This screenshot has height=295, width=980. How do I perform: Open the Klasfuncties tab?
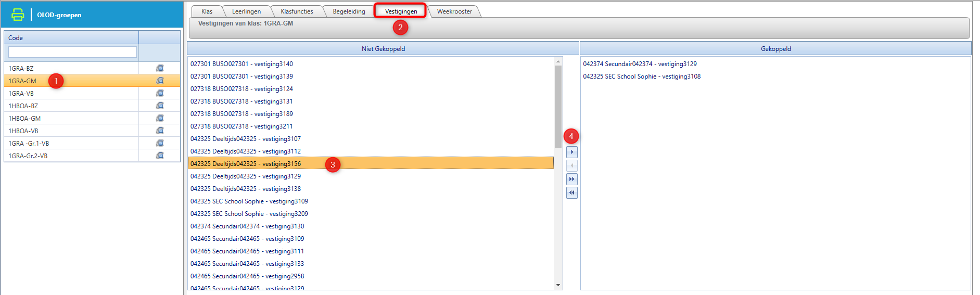point(297,11)
